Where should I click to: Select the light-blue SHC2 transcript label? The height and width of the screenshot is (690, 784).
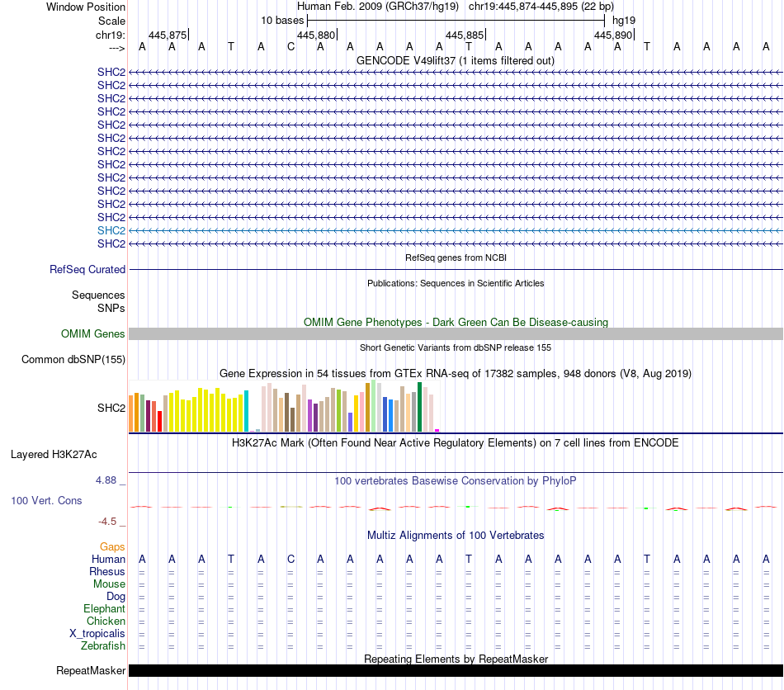click(x=111, y=230)
